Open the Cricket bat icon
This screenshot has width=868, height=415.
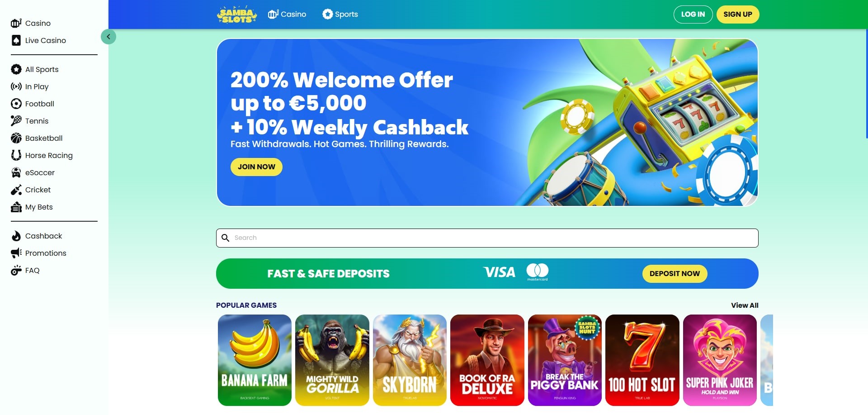tap(16, 190)
